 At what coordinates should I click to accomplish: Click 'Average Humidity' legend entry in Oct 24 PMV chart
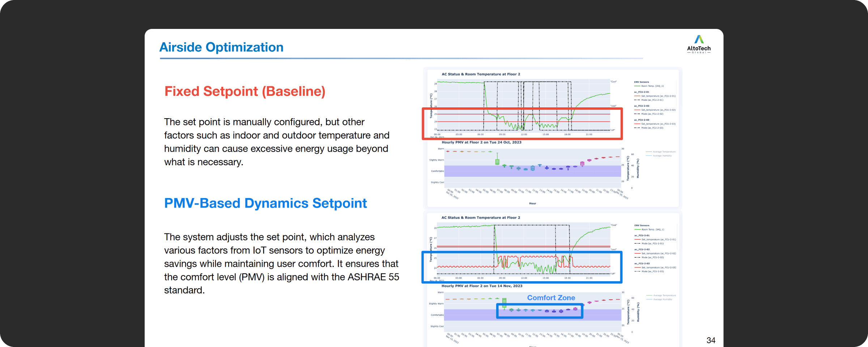click(659, 156)
